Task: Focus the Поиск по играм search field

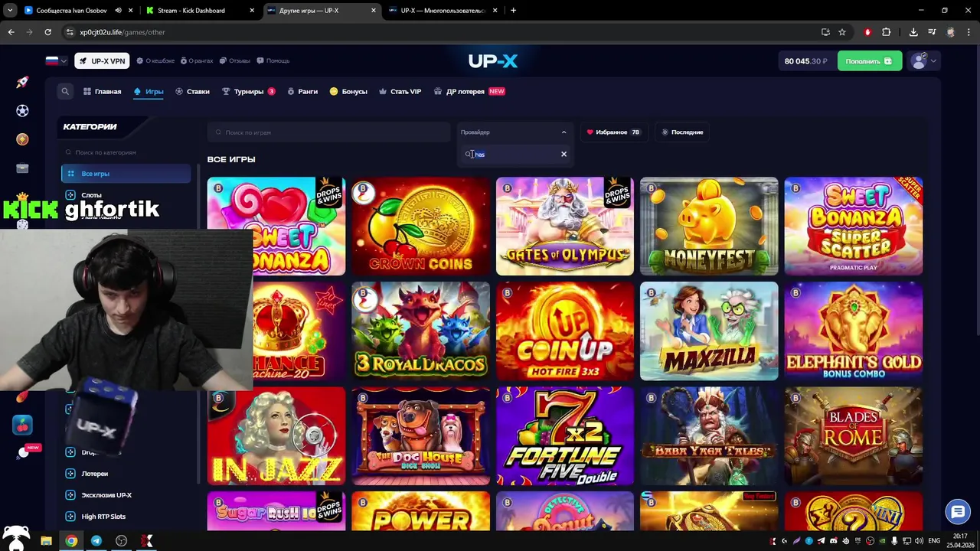Action: [329, 132]
